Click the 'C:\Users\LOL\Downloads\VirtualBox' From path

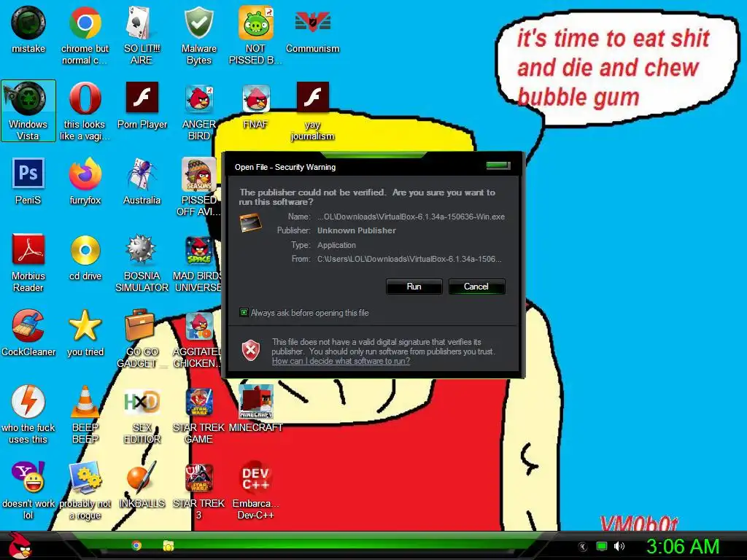point(409,259)
